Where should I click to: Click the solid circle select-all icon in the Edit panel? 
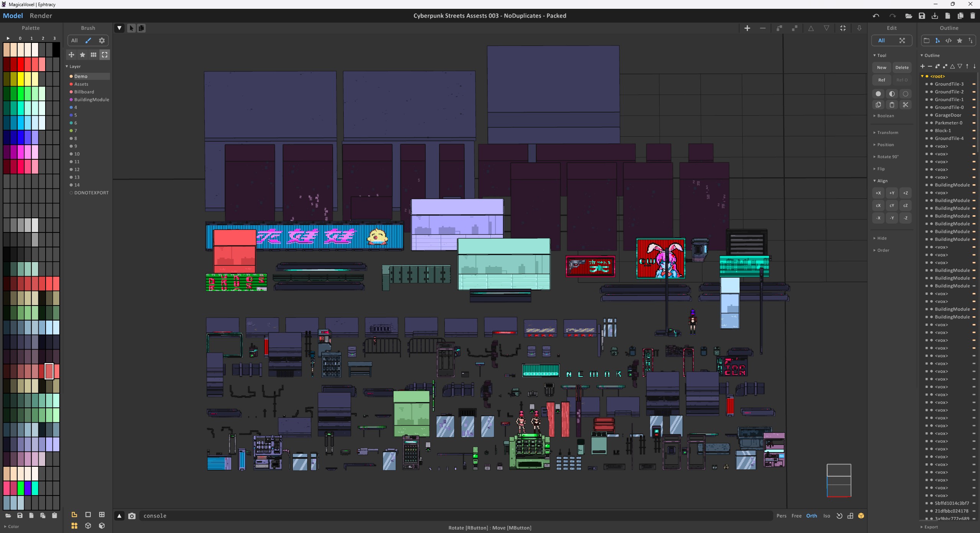click(x=878, y=94)
